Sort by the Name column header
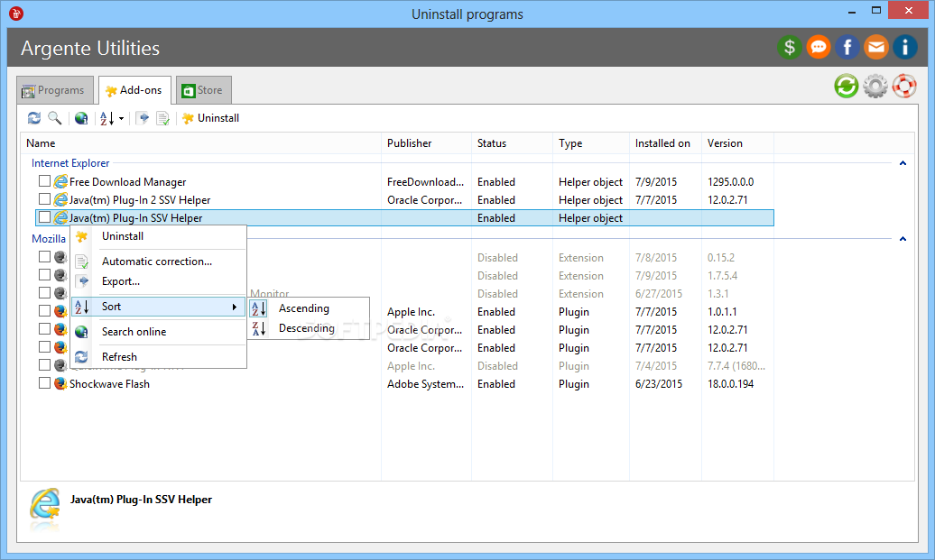 (x=201, y=143)
